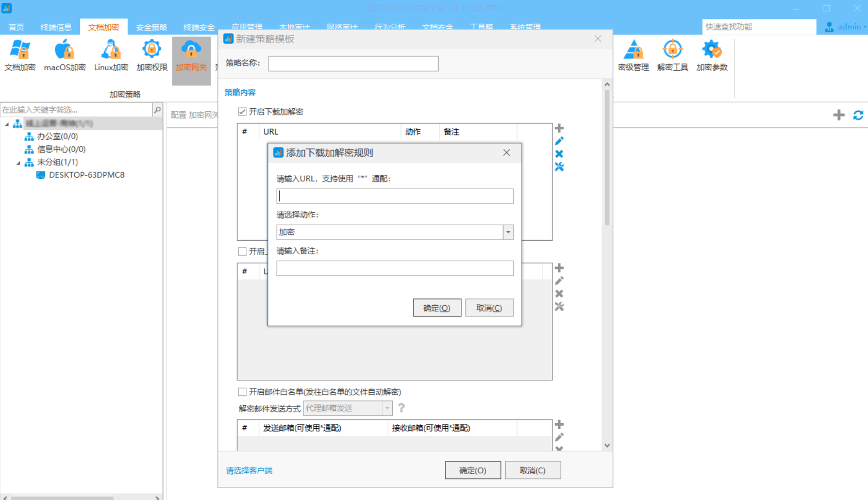Click admin user icon
This screenshot has height=500, width=868.
(x=829, y=27)
